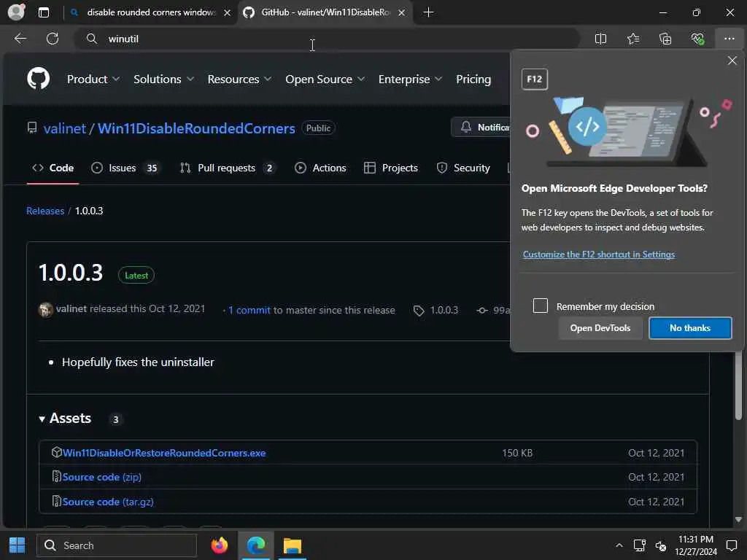Collapse the Assets section triangle
The image size is (747, 560).
(x=42, y=419)
